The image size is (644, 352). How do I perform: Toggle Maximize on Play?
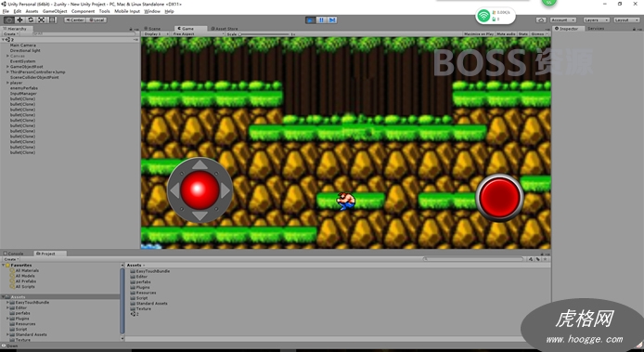pos(479,33)
